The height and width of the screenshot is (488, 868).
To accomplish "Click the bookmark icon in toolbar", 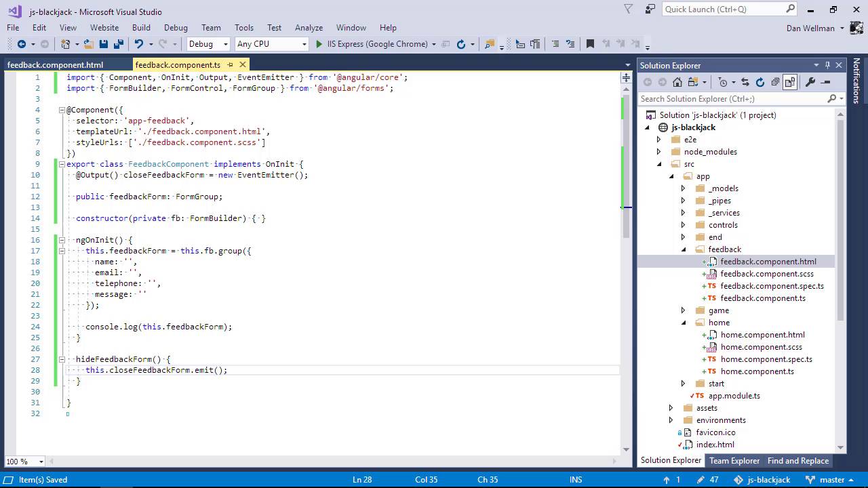I will (590, 44).
